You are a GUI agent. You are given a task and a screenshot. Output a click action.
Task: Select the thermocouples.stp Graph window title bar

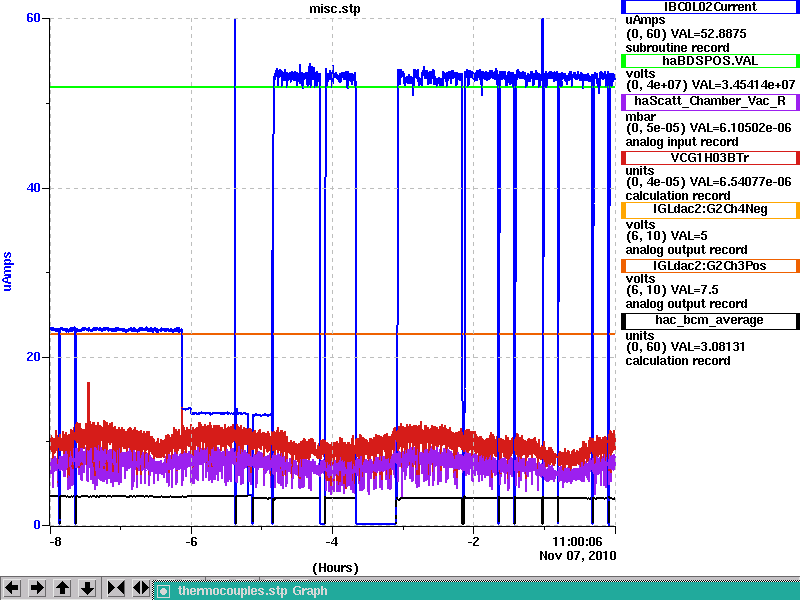click(477, 591)
